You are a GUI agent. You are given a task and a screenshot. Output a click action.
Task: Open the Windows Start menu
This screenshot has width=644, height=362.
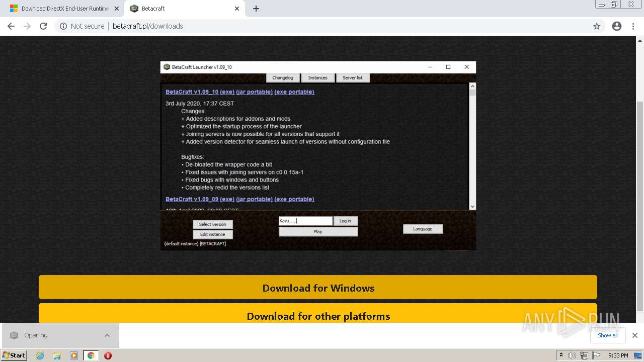point(14,355)
